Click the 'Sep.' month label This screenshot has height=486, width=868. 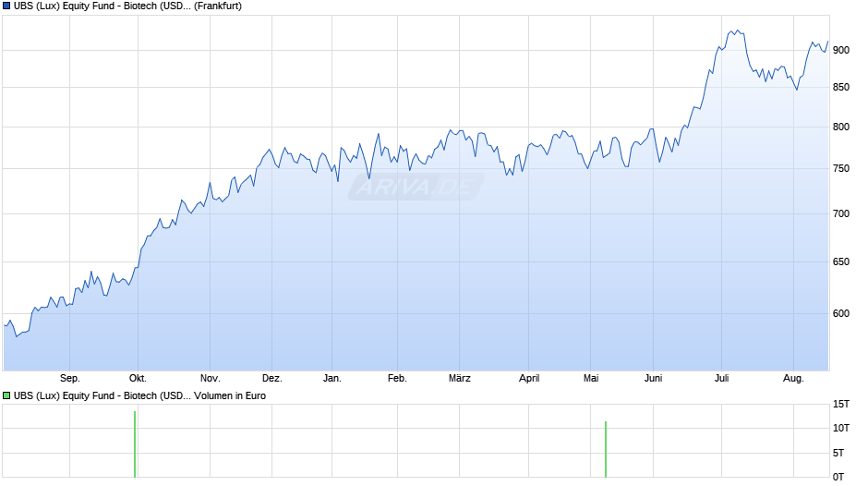(70, 379)
